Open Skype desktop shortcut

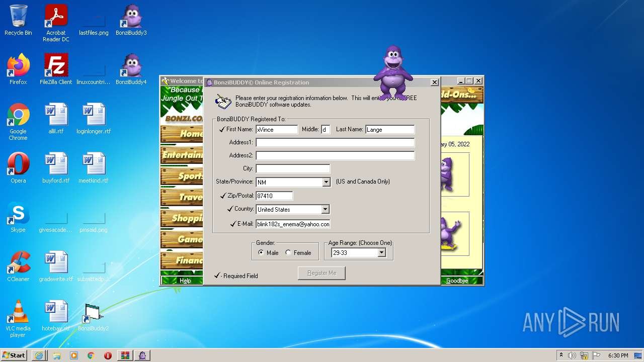[18, 217]
